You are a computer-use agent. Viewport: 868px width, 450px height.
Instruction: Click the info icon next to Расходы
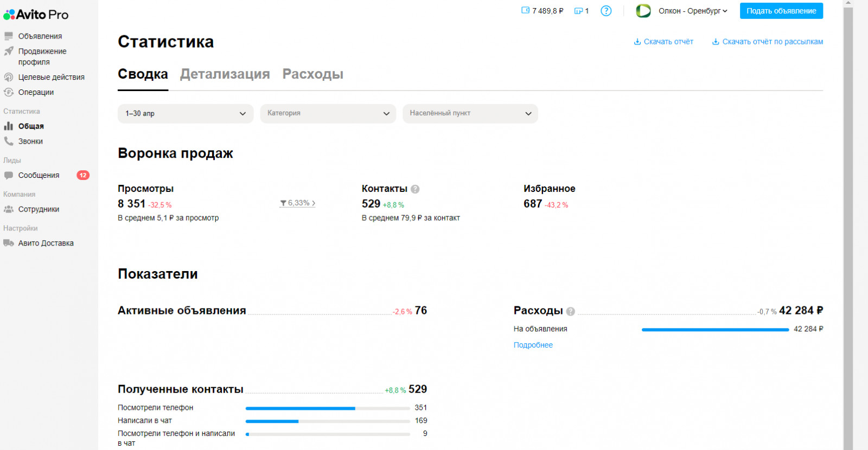(571, 311)
